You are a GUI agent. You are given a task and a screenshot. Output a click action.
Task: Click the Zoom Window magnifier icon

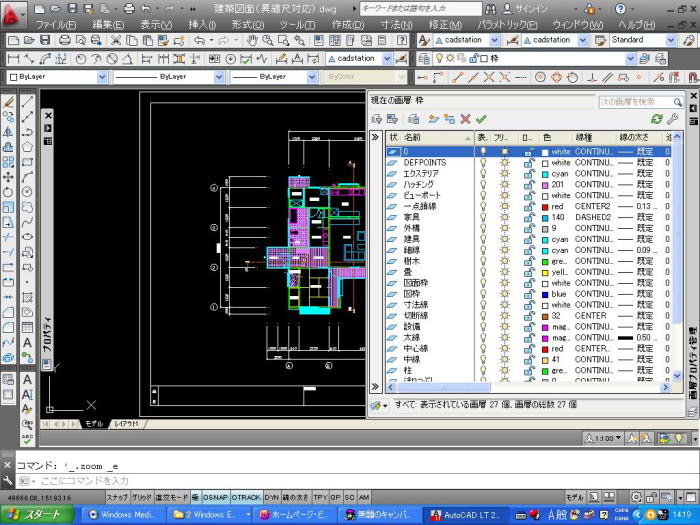click(x=283, y=41)
